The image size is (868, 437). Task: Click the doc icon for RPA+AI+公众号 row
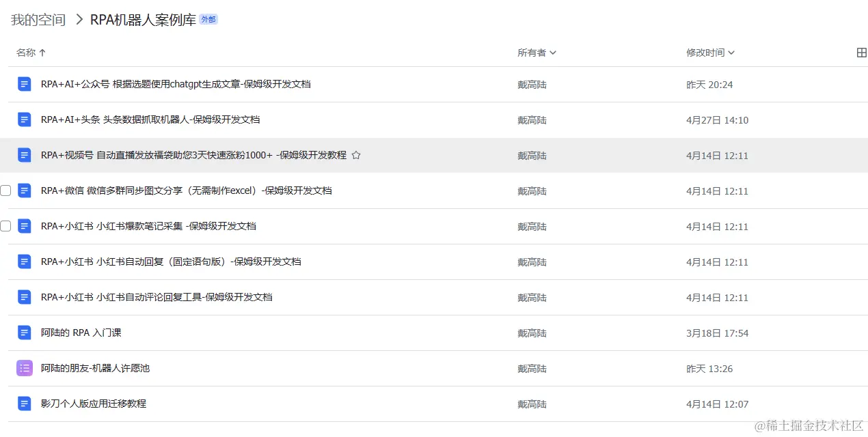click(x=25, y=84)
